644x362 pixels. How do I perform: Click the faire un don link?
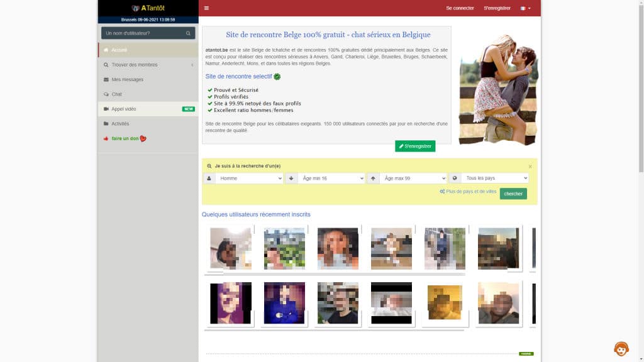125,139
